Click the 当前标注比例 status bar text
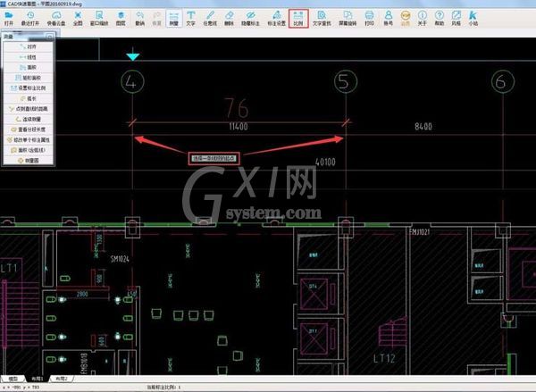 pos(163,388)
